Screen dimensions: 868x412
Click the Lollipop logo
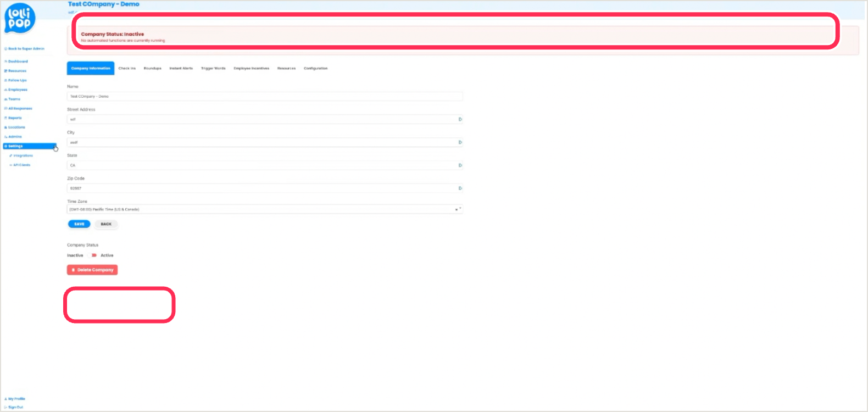point(20,18)
